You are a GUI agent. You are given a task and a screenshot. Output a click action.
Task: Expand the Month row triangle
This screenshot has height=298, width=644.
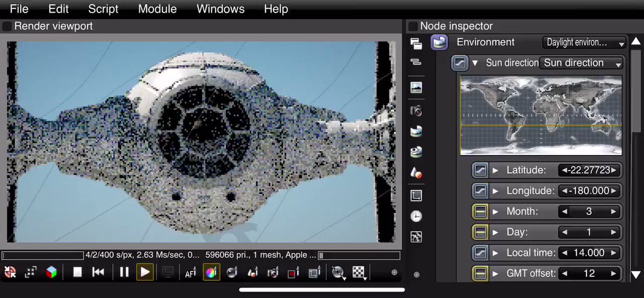(495, 212)
